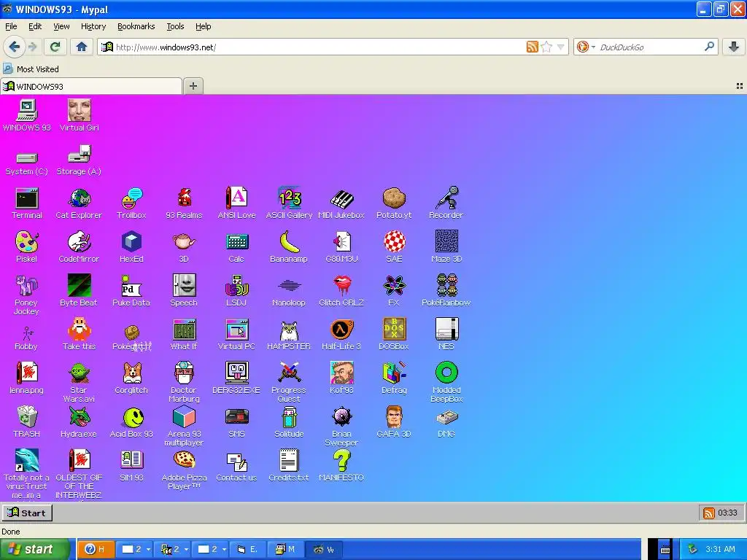Select the WINDOWS93 browser tab
The image size is (747, 560).
(x=91, y=86)
